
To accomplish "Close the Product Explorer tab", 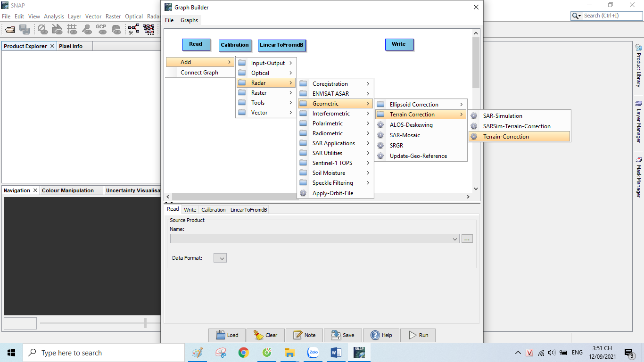I will (52, 46).
